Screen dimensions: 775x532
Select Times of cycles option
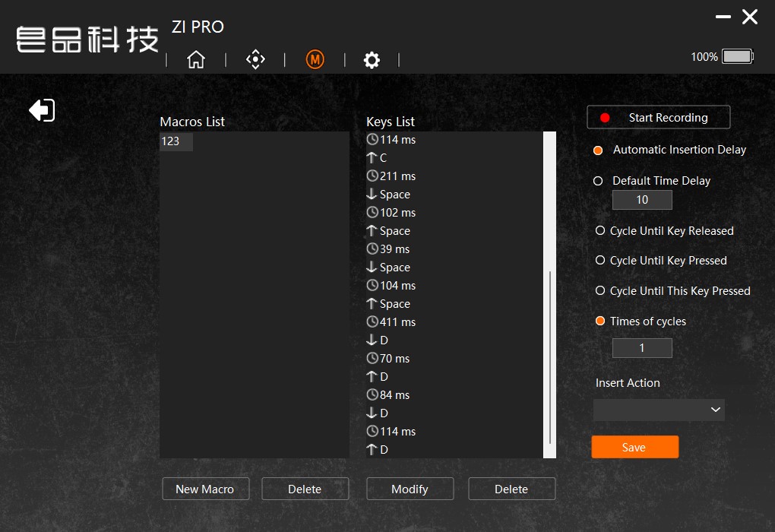point(600,321)
